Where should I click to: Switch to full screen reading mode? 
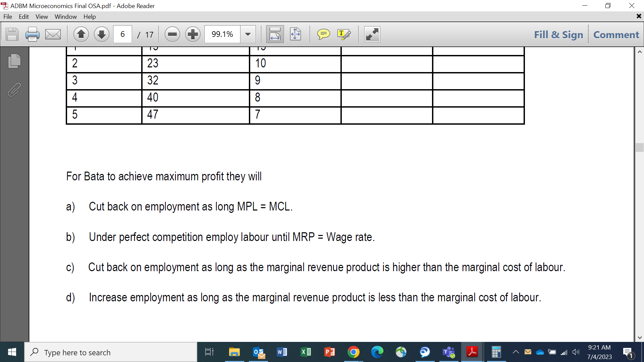(x=372, y=34)
